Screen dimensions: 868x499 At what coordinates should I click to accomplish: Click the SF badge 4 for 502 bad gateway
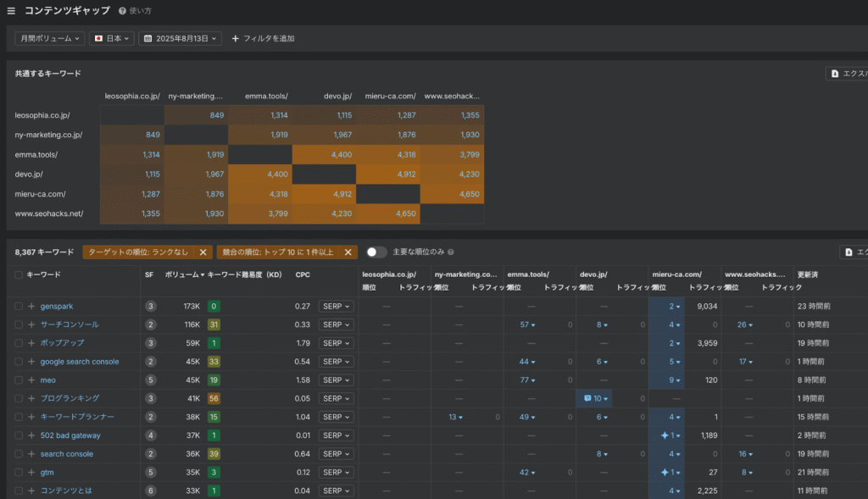click(x=151, y=435)
